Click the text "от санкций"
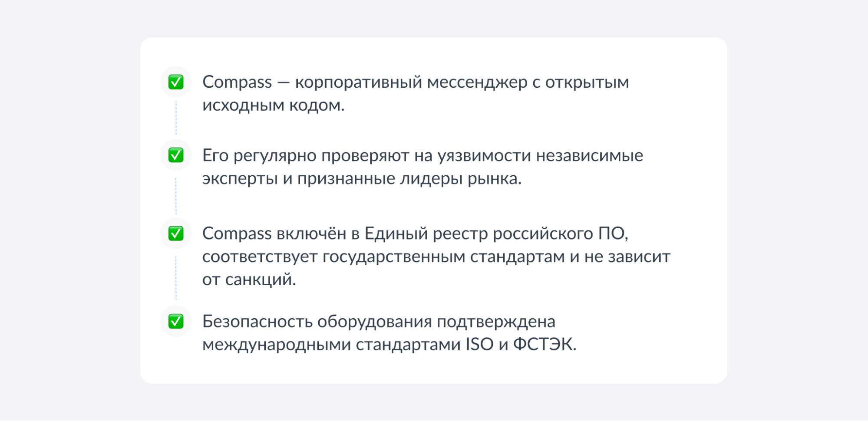 point(248,280)
